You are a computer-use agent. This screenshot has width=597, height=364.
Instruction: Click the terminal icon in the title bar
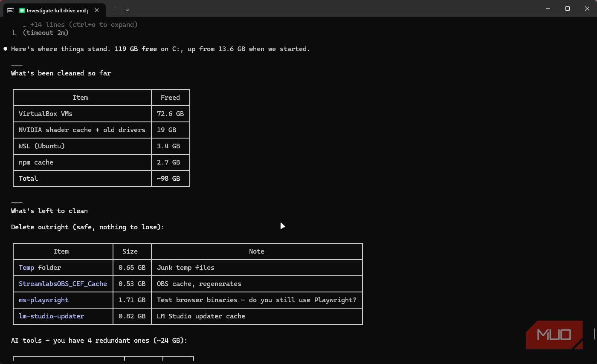(x=10, y=10)
